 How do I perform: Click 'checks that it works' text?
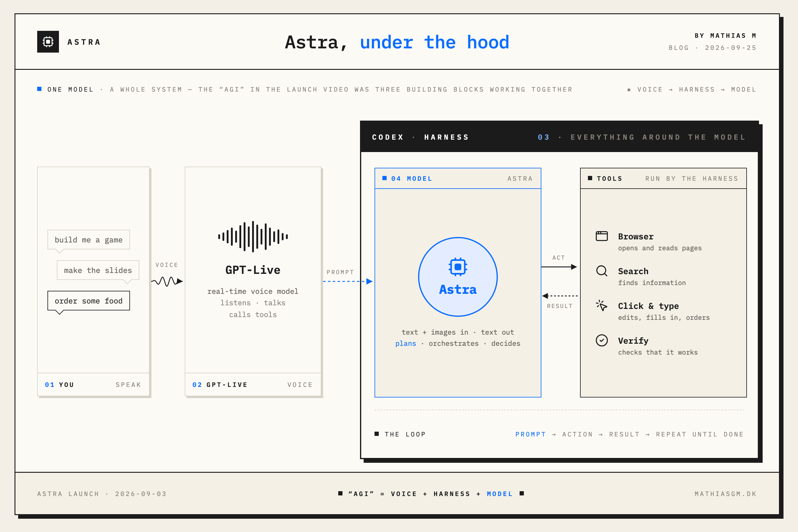[658, 352]
